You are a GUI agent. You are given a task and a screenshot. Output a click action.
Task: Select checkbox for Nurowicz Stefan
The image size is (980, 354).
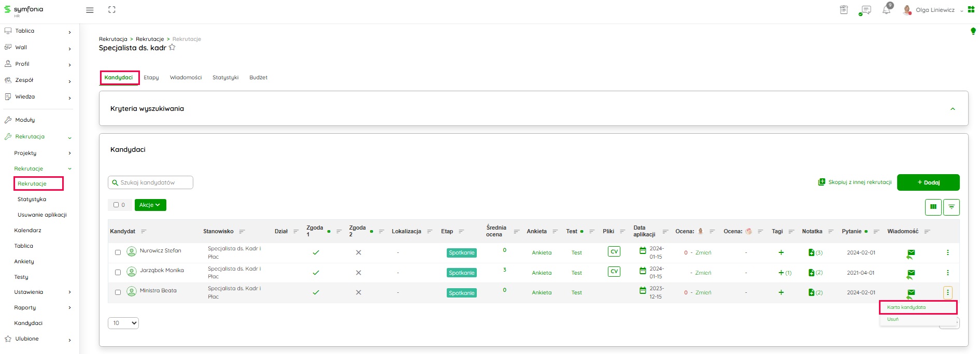tap(118, 252)
